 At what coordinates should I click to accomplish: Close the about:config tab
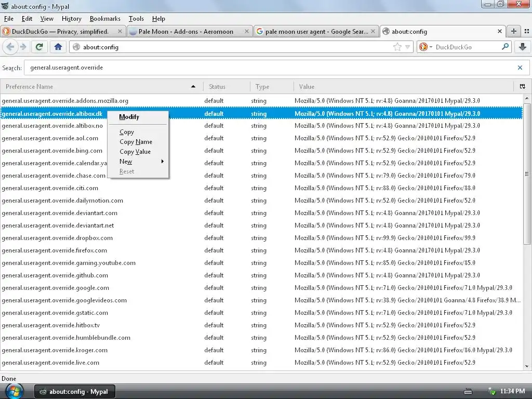[499, 31]
